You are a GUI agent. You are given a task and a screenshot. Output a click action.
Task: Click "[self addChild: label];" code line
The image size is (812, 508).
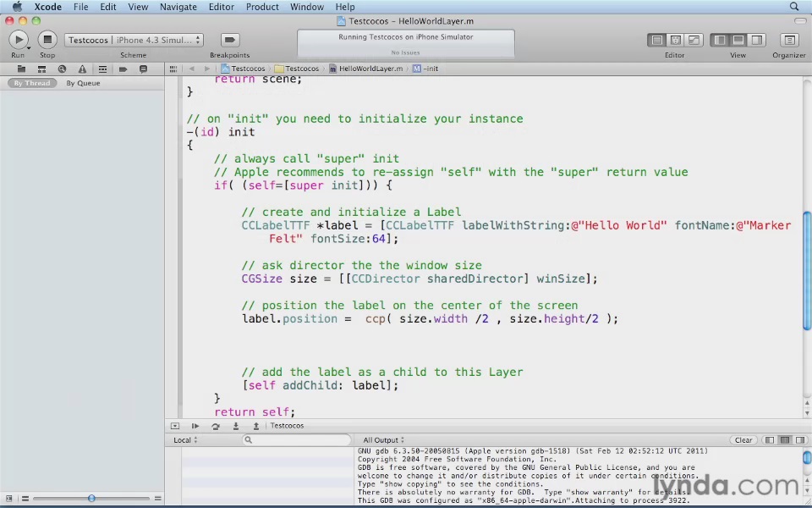[x=320, y=385]
